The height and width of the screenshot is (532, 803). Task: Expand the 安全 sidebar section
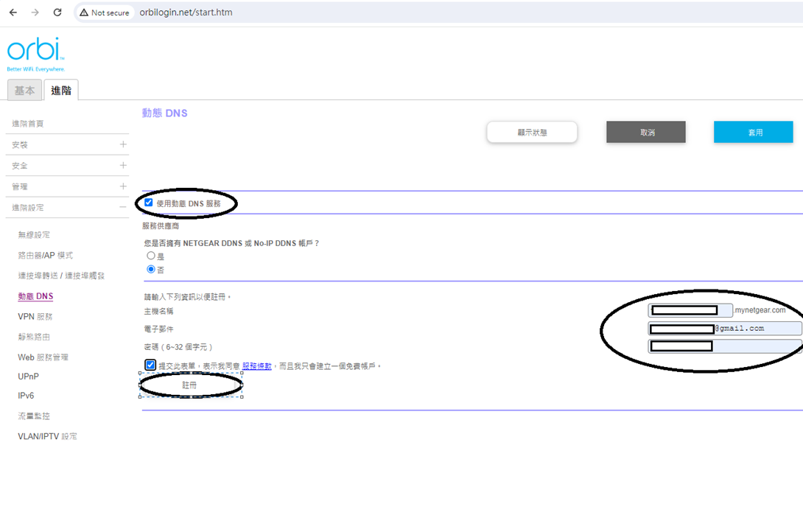tap(123, 166)
